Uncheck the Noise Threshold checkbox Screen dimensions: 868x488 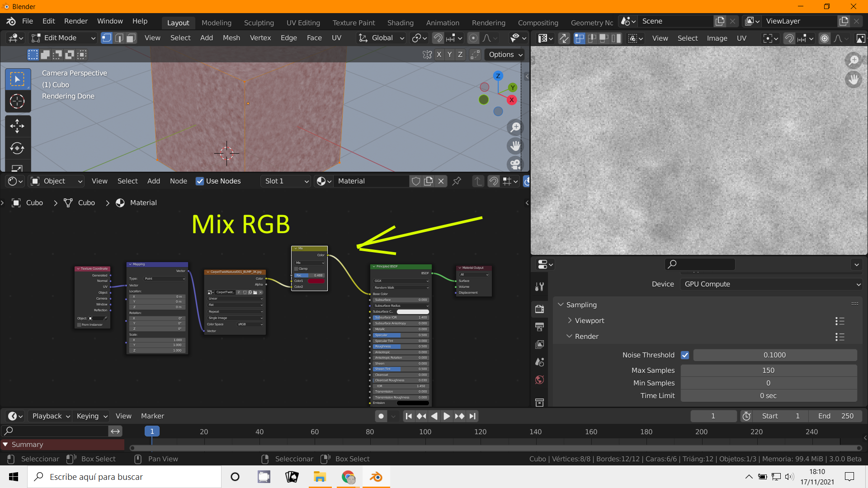click(x=685, y=355)
